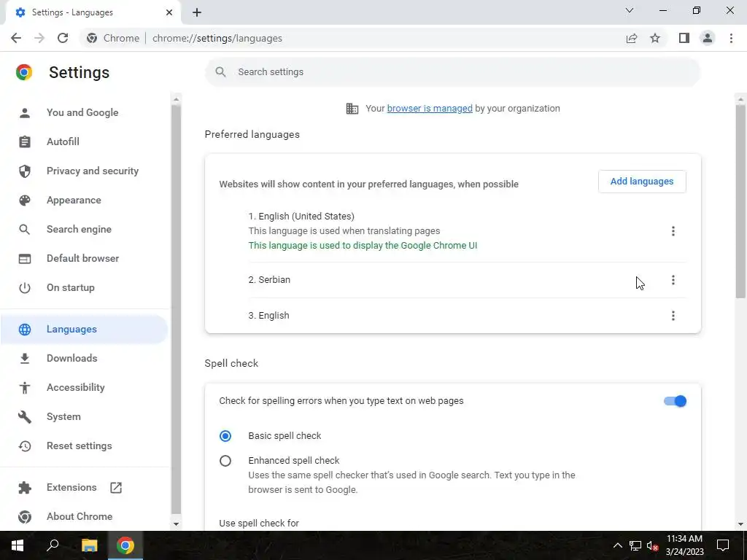Click the 'browser is managed' link
This screenshot has width=747, height=560.
point(430,109)
